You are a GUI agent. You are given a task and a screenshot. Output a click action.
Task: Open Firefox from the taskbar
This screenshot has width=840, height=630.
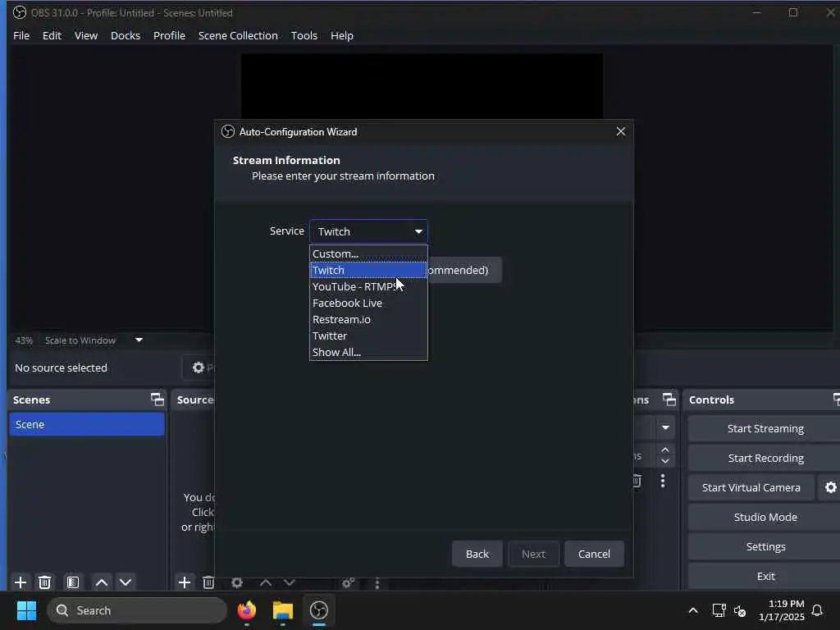[x=247, y=610]
